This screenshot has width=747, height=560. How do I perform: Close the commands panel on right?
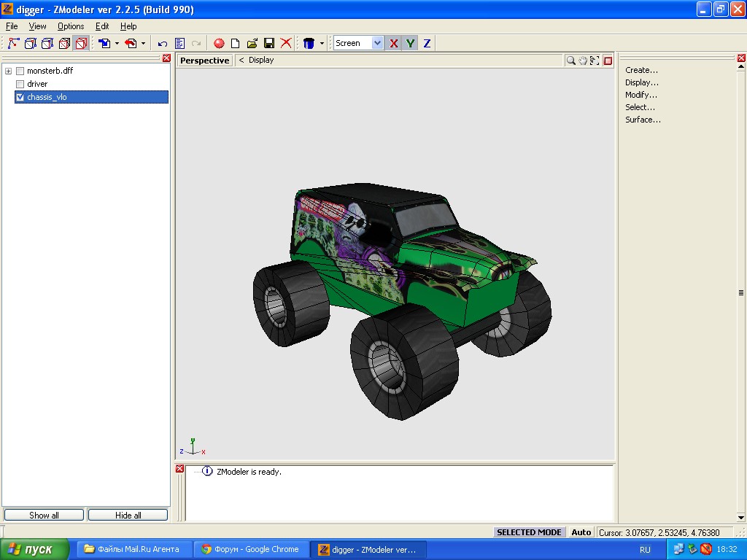click(x=741, y=58)
